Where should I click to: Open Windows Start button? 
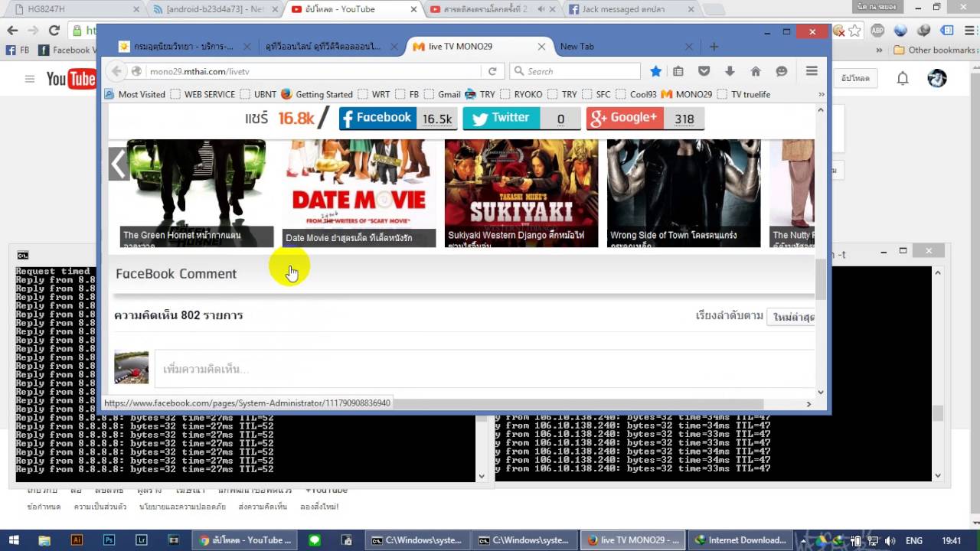coord(13,540)
